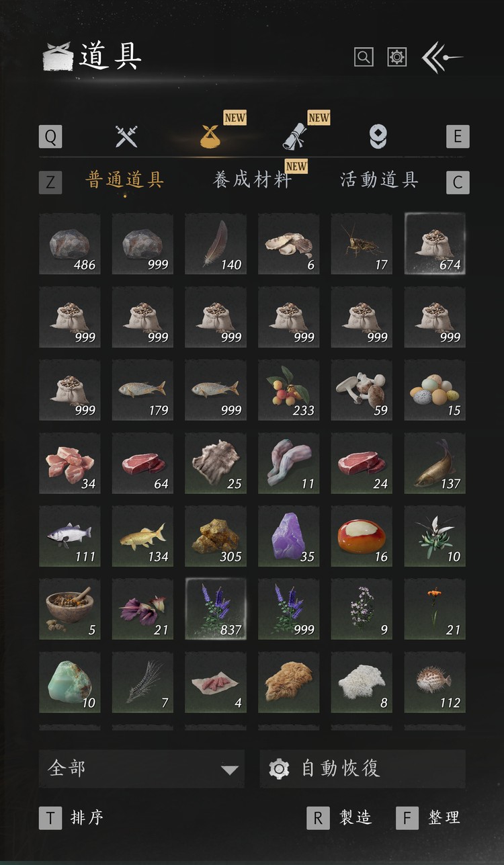Expand the 全部 filter dropdown
The width and height of the screenshot is (504, 865).
click(x=142, y=769)
